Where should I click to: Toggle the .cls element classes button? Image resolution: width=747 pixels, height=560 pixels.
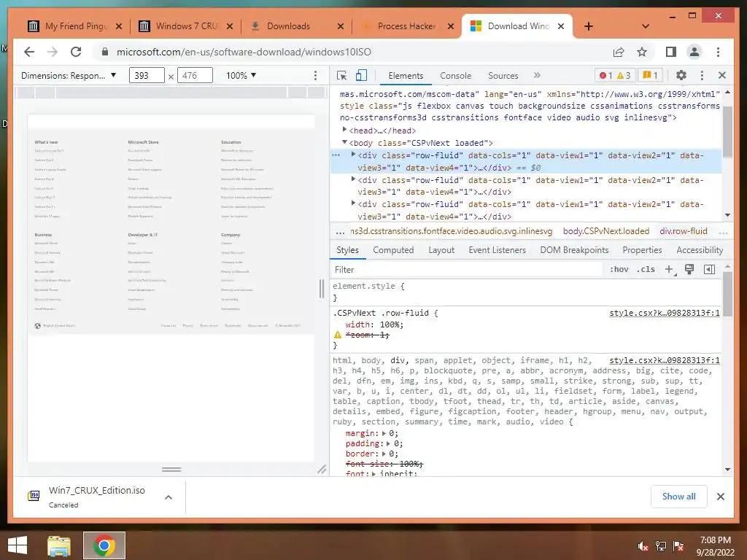[646, 270]
